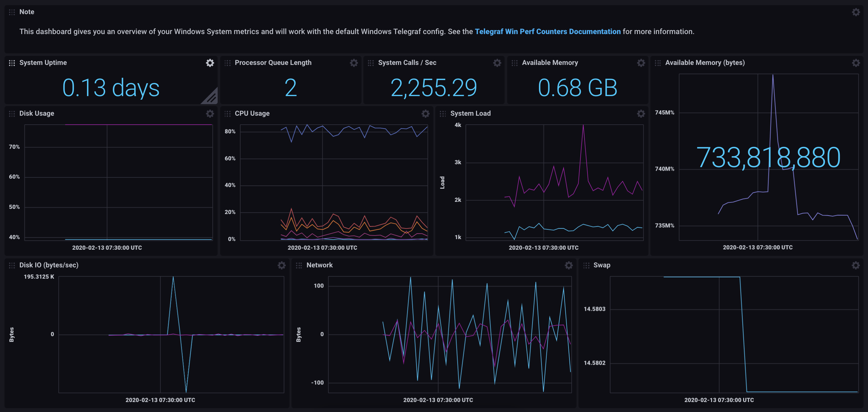Click the CPU Usage chart timestamp label
Image resolution: width=868 pixels, height=412 pixels.
[322, 248]
